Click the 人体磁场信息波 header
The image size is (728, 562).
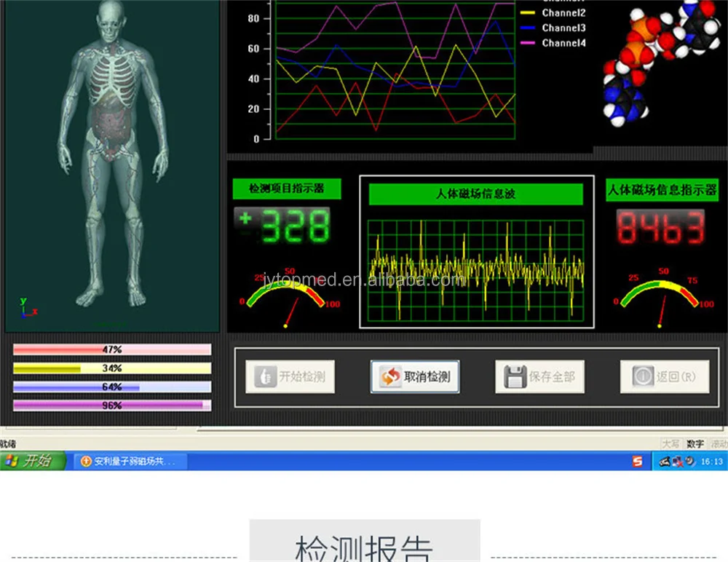[476, 194]
